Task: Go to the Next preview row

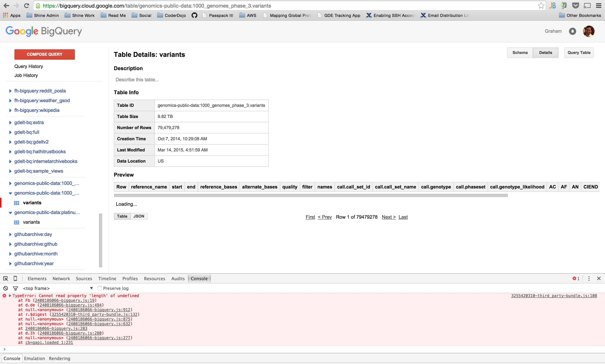Action: point(388,217)
